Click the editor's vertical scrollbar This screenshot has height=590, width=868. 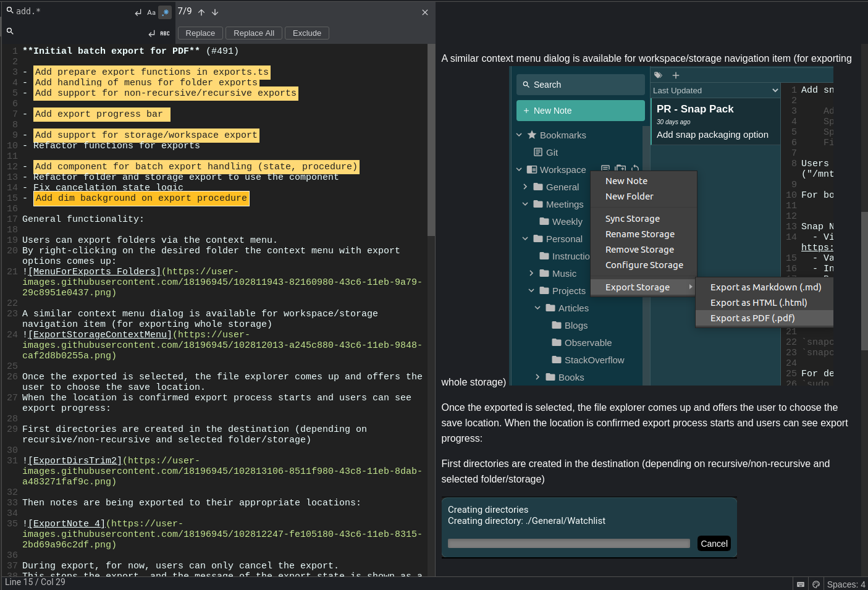pos(431,140)
